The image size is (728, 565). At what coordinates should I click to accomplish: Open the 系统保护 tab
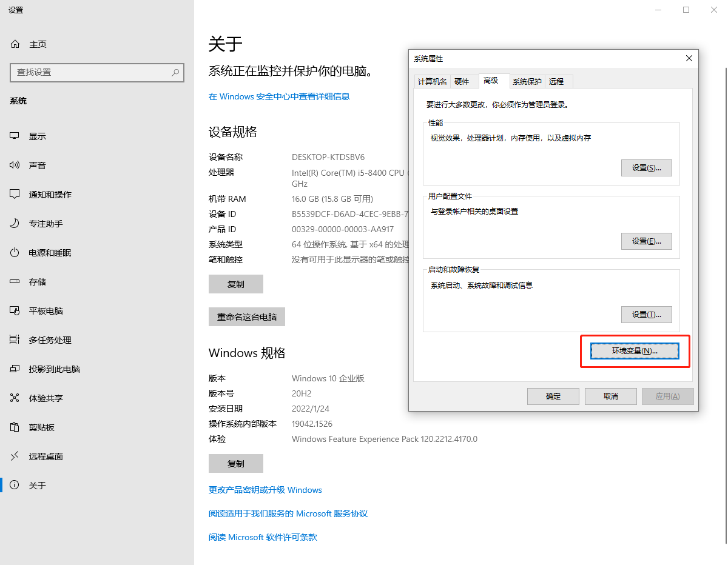[527, 82]
